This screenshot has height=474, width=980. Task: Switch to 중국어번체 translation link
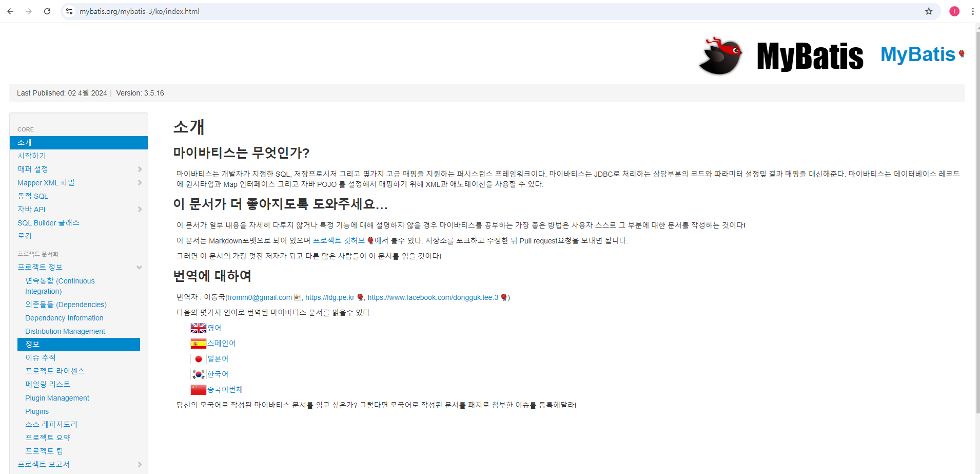(225, 390)
